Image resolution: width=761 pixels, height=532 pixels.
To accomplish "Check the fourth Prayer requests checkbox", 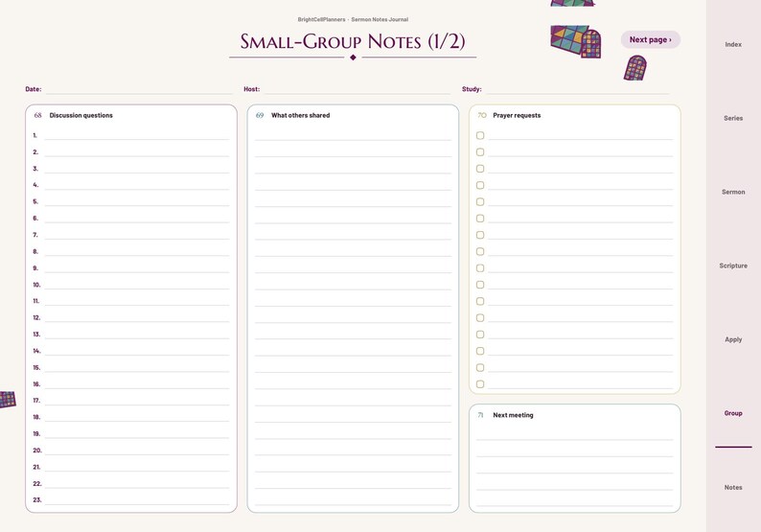I will click(x=480, y=185).
